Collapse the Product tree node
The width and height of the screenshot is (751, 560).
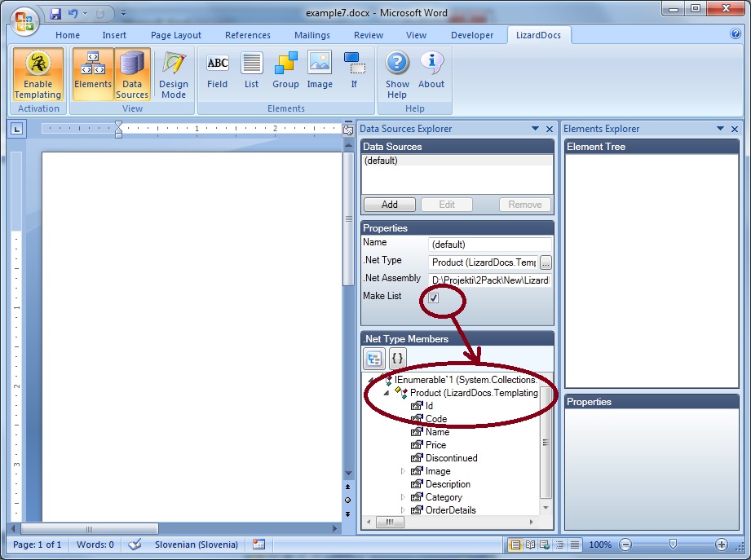[x=386, y=393]
